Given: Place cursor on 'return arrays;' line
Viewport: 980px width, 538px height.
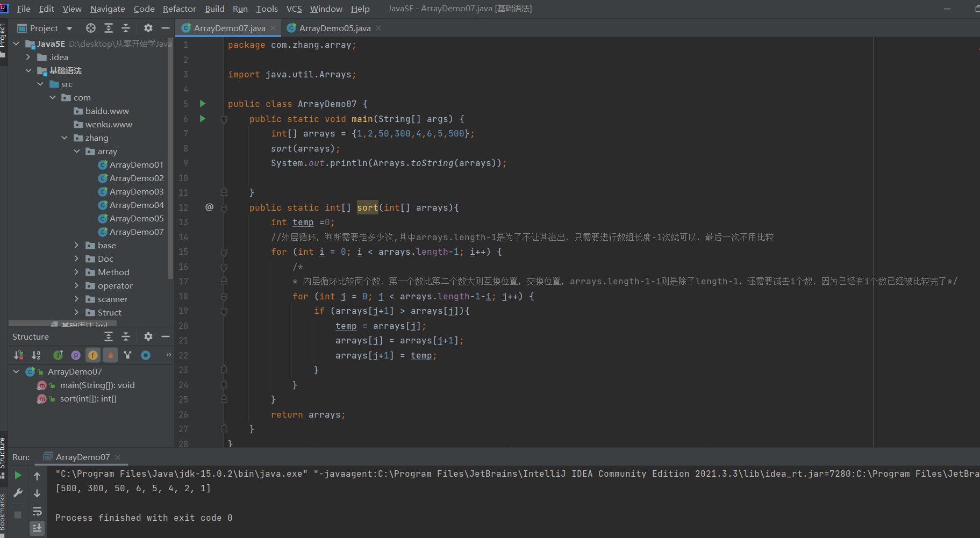Looking at the screenshot, I should coord(308,414).
